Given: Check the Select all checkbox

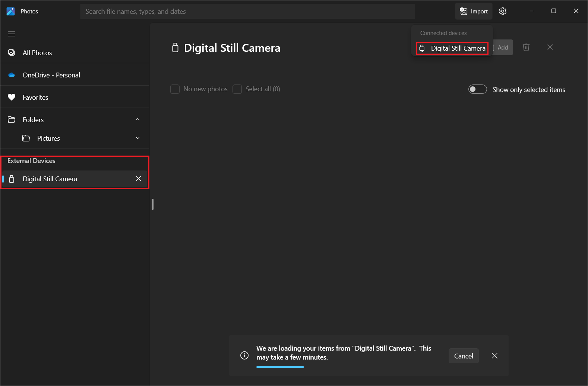Looking at the screenshot, I should pyautogui.click(x=237, y=89).
